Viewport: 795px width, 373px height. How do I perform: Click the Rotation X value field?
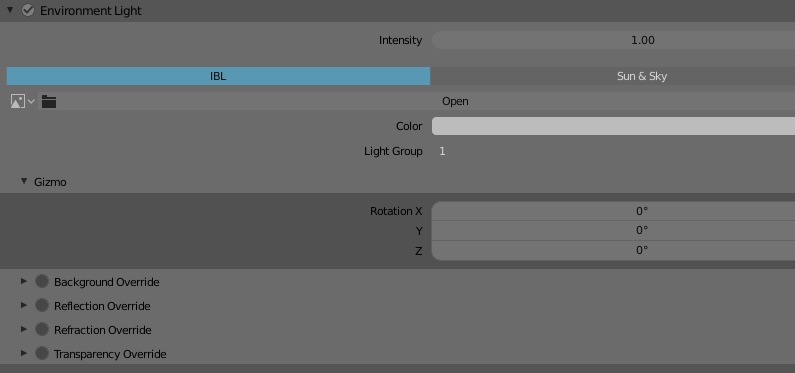tap(613, 211)
